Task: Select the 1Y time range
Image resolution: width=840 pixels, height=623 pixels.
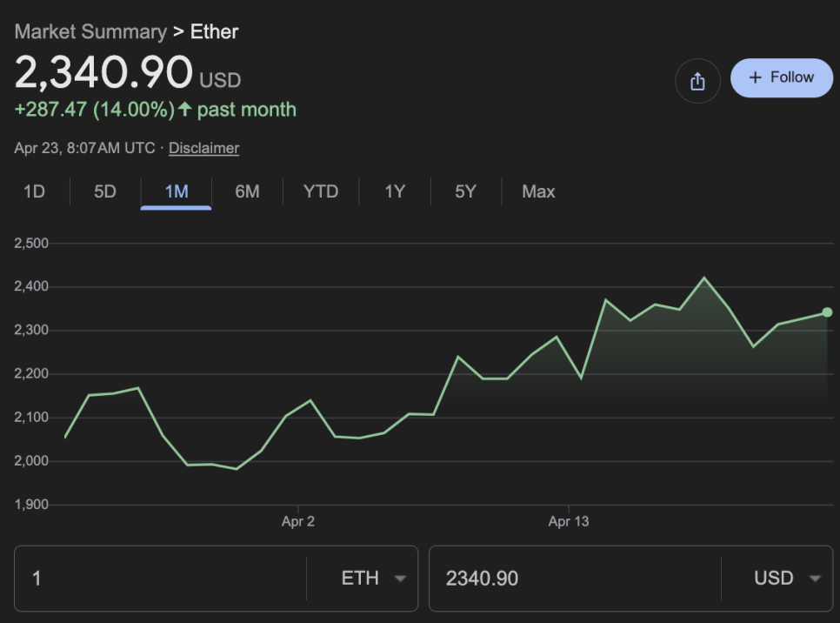Action: click(x=395, y=191)
